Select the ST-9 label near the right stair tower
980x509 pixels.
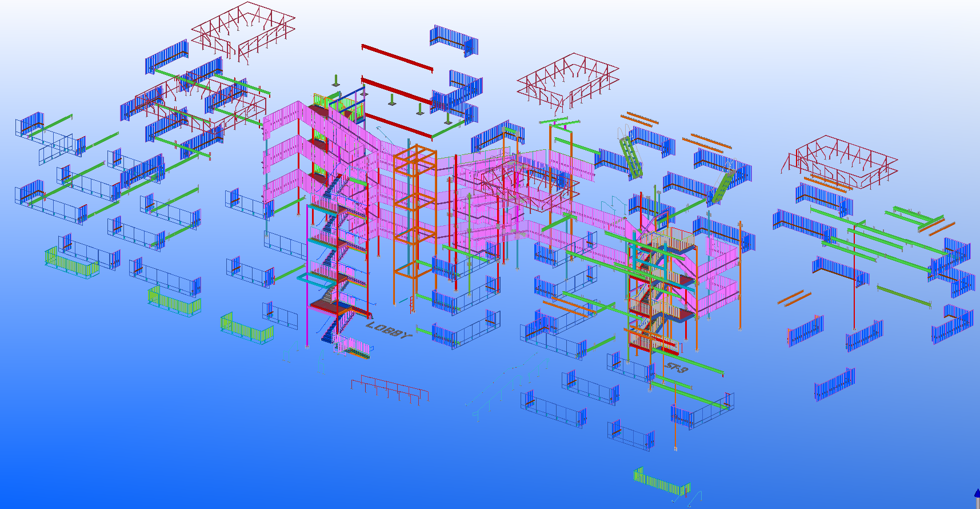click(677, 368)
